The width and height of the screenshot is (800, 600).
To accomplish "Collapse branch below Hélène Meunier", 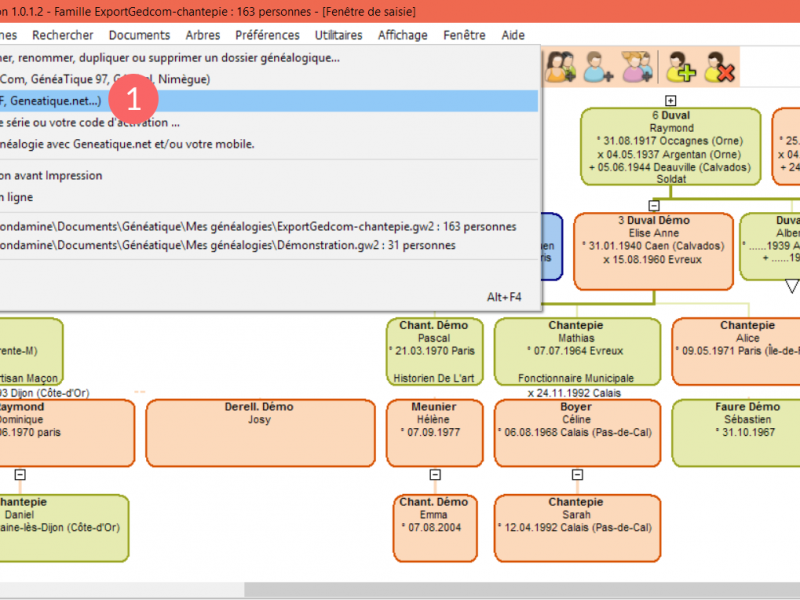I will 434,475.
